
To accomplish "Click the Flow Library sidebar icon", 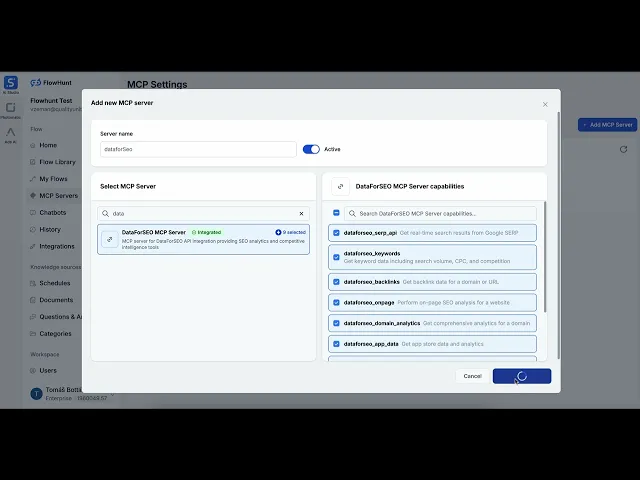I will [x=33, y=162].
